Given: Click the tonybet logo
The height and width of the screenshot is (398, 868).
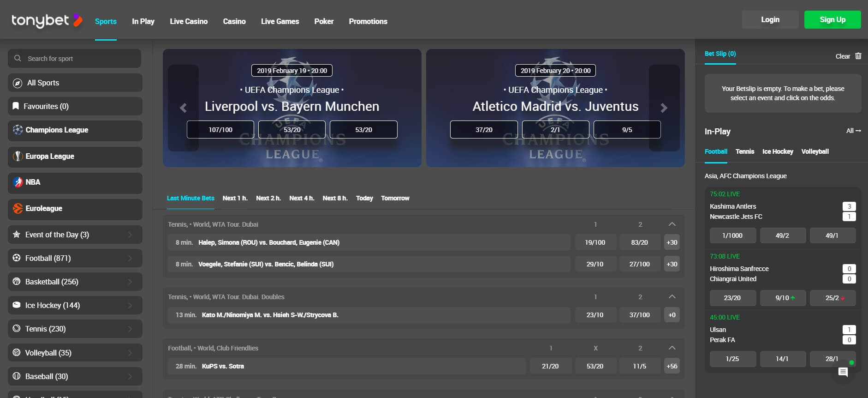Looking at the screenshot, I should click(x=47, y=21).
